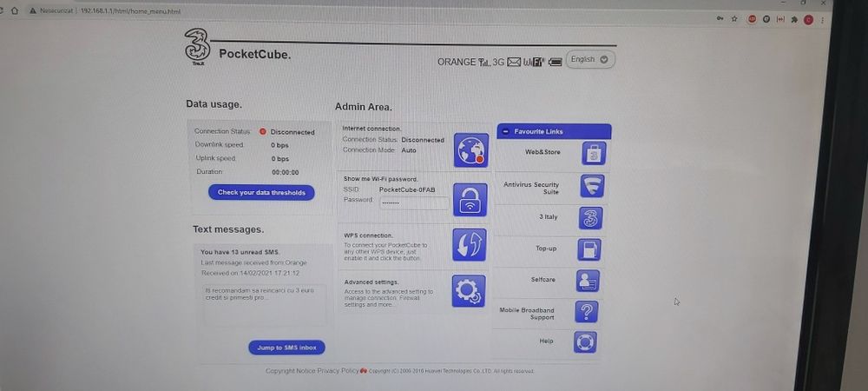This screenshot has height=391, width=868.
Task: Open Mobile Broadband Support link text
Action: click(527, 314)
